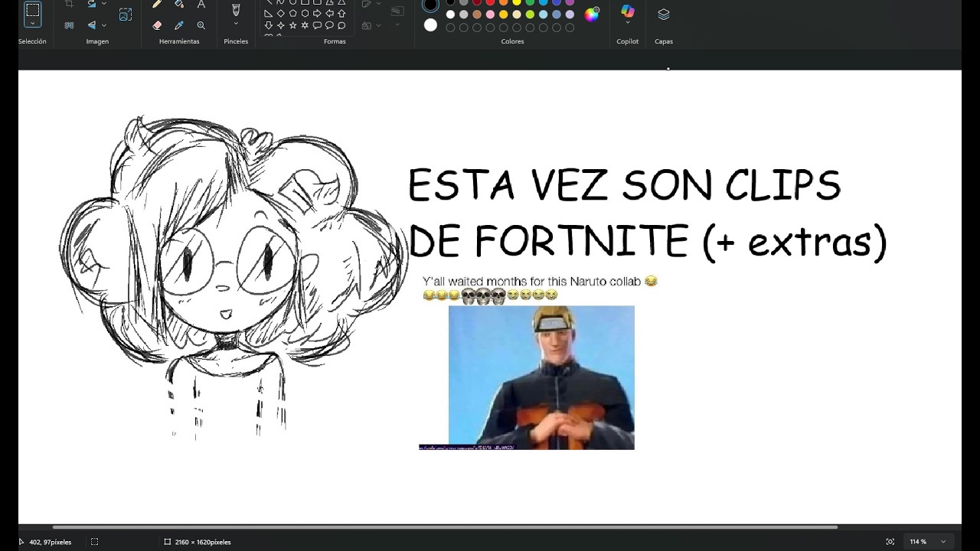Expand the Copilot dropdown chevron
Image resolution: width=980 pixels, height=551 pixels.
click(628, 24)
